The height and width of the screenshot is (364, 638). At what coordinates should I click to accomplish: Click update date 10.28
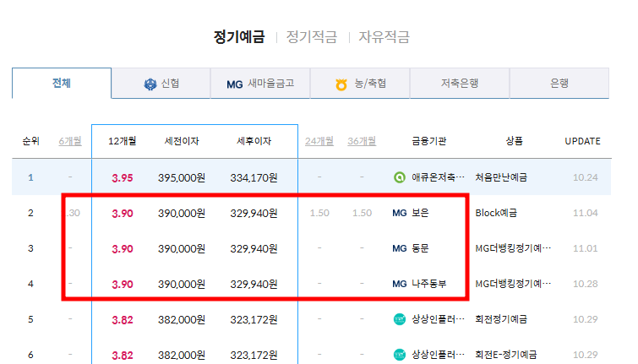(x=585, y=284)
